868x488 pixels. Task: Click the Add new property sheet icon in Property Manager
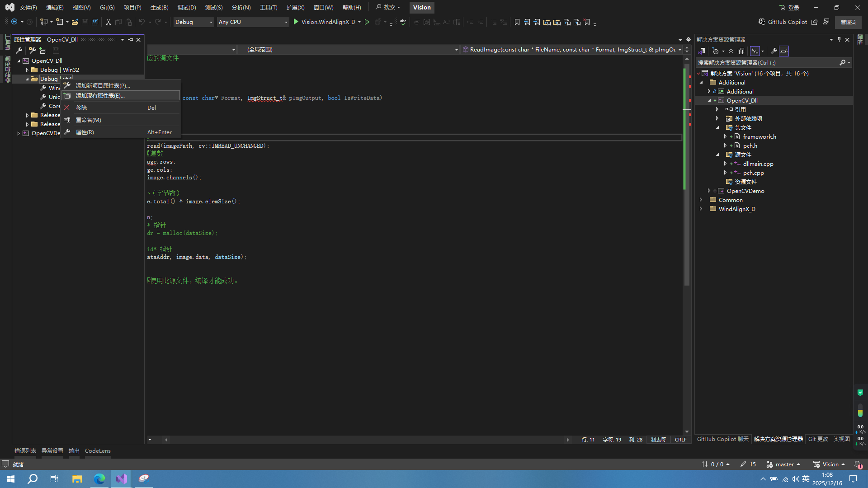(x=33, y=51)
